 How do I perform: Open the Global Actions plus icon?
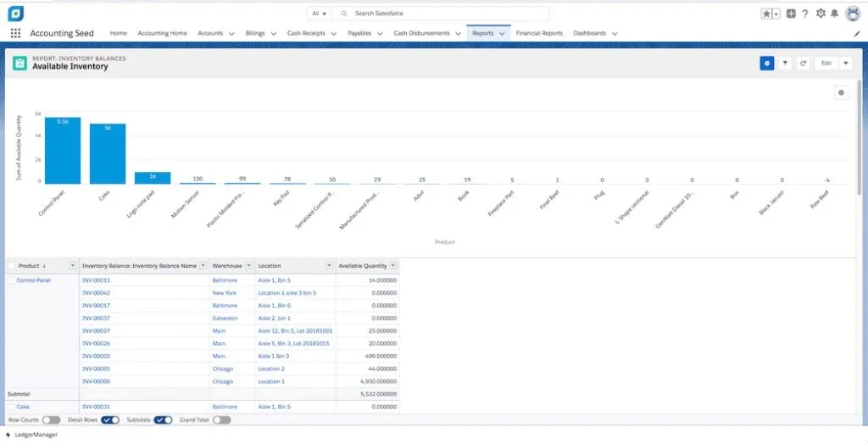(791, 14)
